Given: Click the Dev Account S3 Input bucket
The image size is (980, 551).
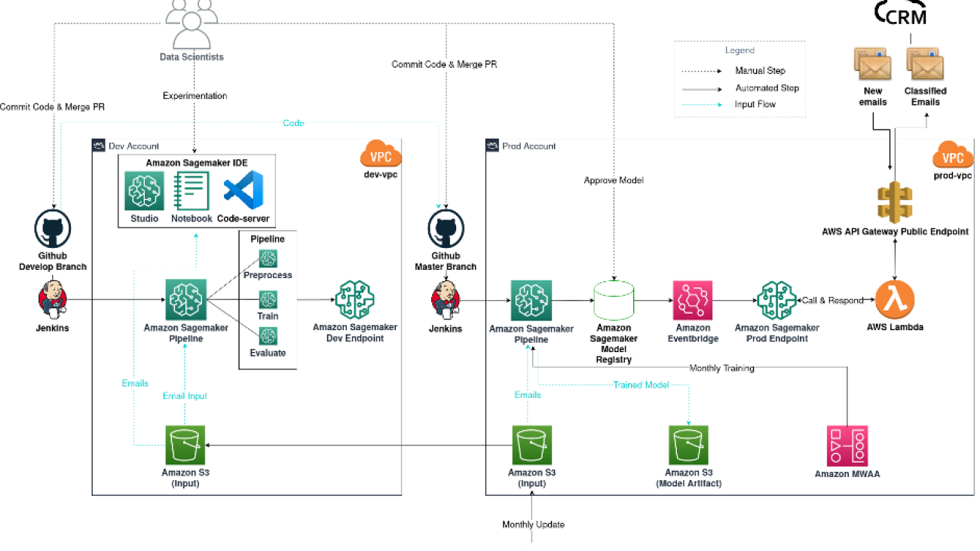Looking at the screenshot, I should point(185,445).
